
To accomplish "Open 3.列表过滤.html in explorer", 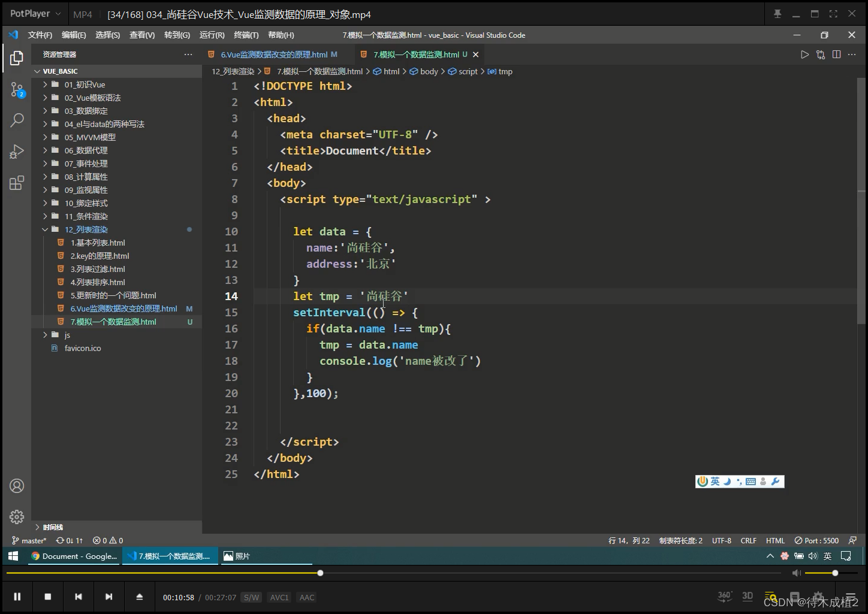I will click(98, 269).
